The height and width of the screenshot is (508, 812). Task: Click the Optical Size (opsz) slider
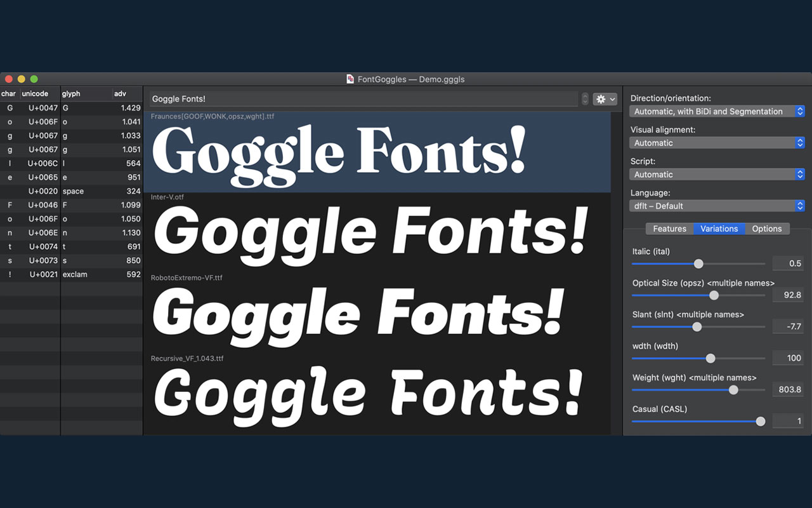click(698, 295)
